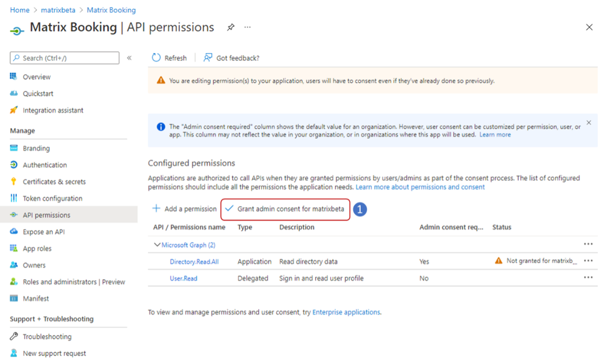Screen dimensions: 609x364
Task: Click the 'Admin consent req...' column header
Action: [451, 227]
